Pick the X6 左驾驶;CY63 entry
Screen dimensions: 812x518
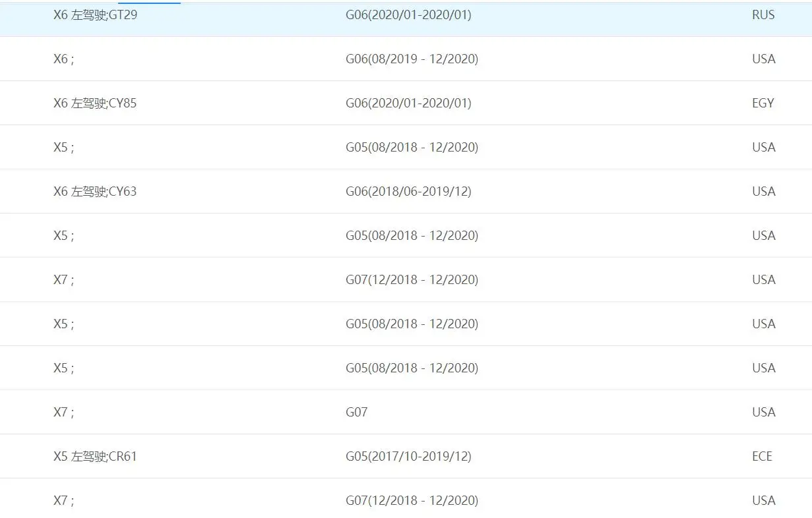tap(95, 191)
